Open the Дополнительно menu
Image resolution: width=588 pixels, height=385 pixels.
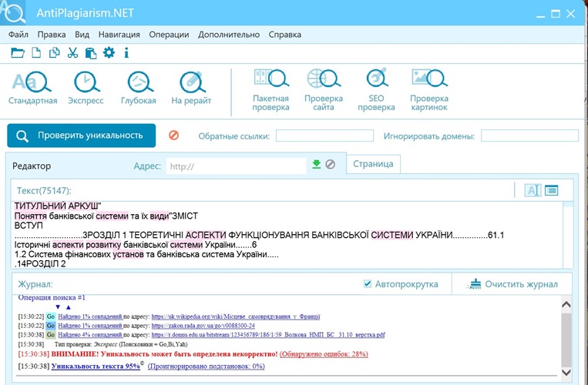[x=229, y=35]
